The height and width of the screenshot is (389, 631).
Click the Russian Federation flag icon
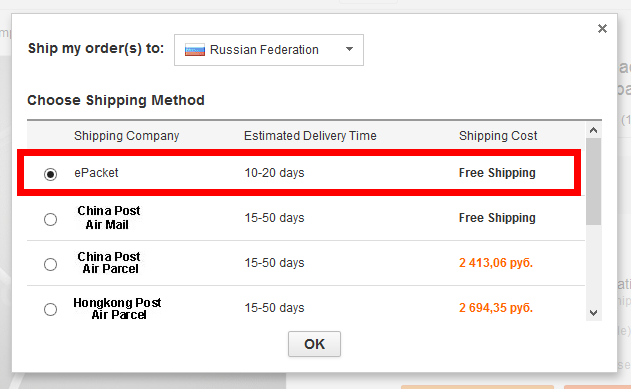coord(195,50)
